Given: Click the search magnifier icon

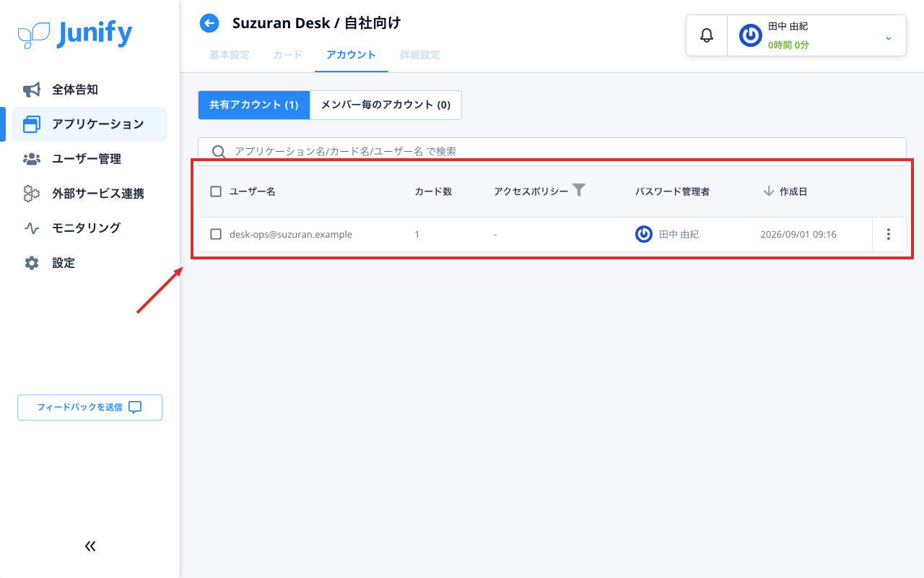Looking at the screenshot, I should point(219,152).
